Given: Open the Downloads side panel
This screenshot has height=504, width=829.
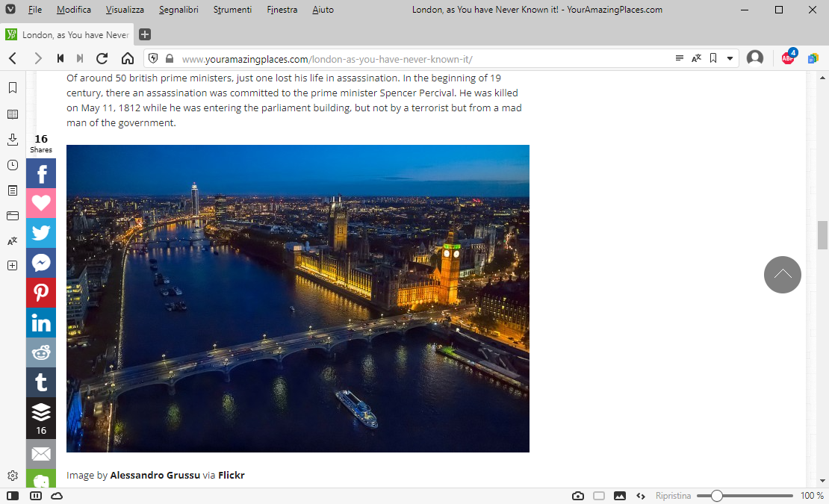Looking at the screenshot, I should coord(13,140).
